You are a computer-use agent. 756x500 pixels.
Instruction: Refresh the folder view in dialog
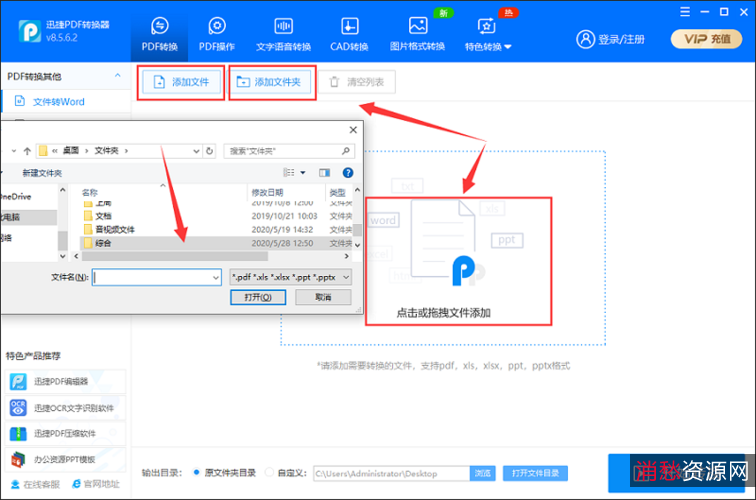coord(209,151)
